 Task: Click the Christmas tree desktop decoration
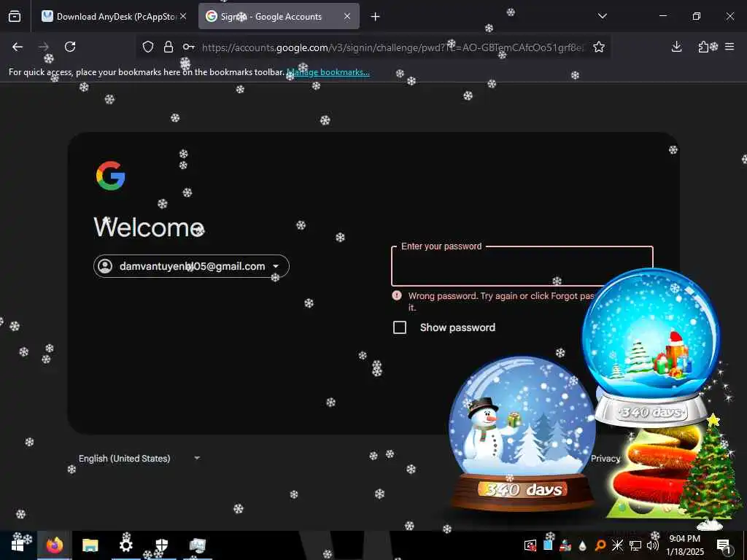point(710,472)
